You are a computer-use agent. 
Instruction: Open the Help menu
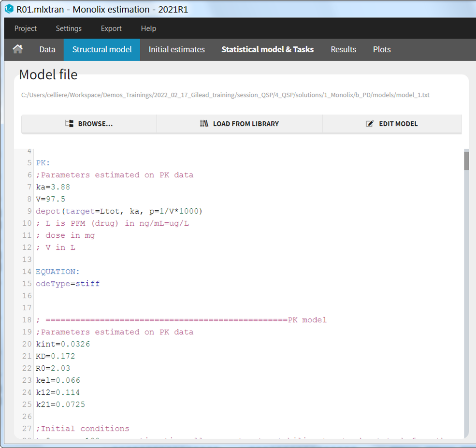pos(148,29)
